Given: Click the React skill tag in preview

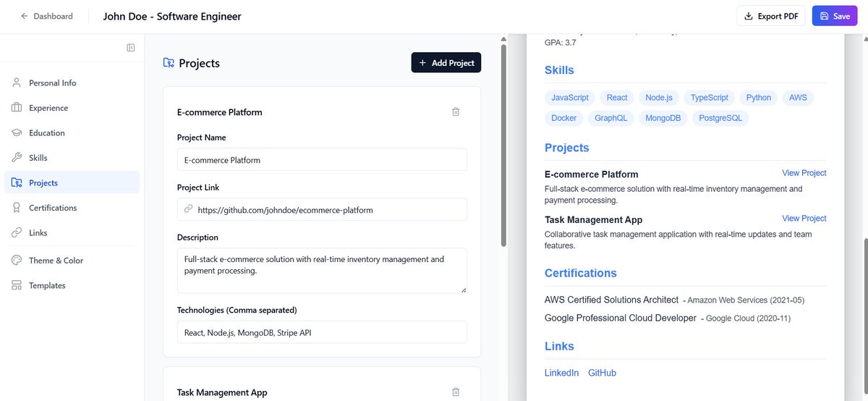Looking at the screenshot, I should coord(617,98).
